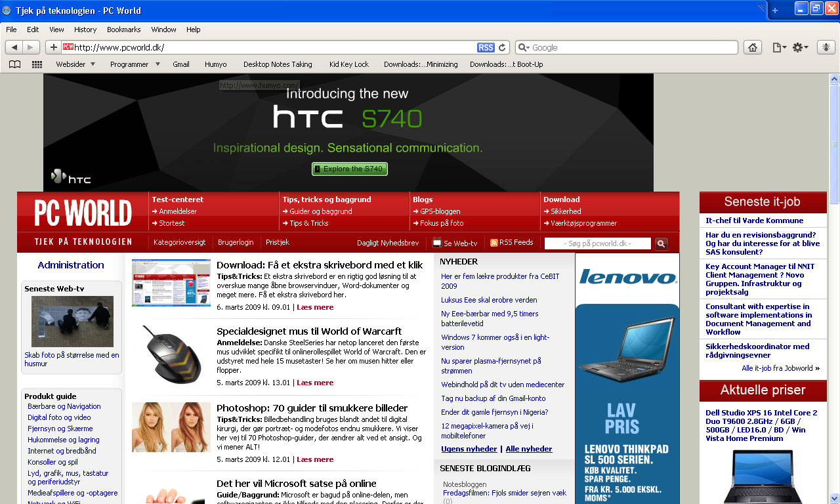This screenshot has width=840, height=504.
Task: Open the Bookmarks menu
Action: [x=124, y=30]
